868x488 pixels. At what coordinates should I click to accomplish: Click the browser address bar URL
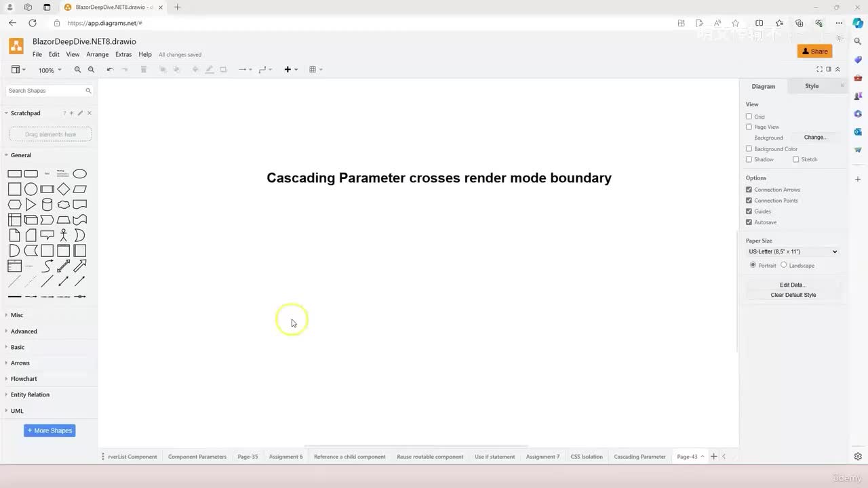tap(105, 23)
